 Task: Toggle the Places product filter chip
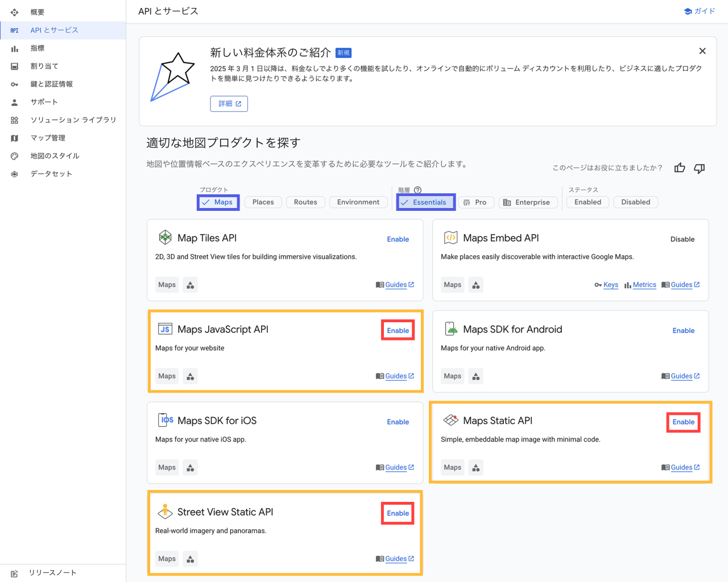tap(263, 202)
